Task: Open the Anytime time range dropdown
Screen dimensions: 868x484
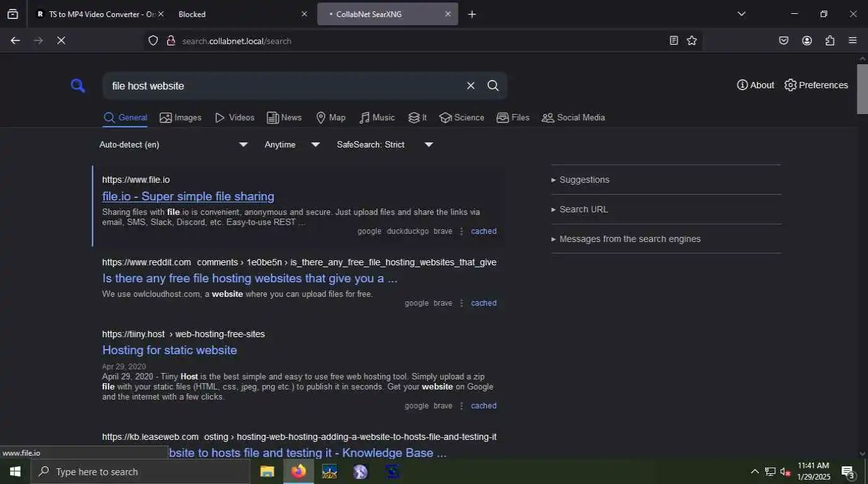Action: pos(292,145)
